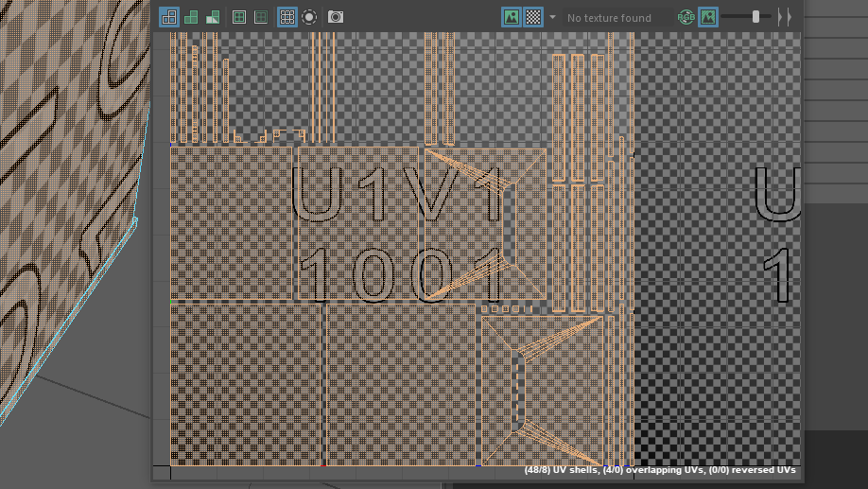Image resolution: width=868 pixels, height=489 pixels.
Task: Click the shaded UV display icon
Action: (191, 17)
